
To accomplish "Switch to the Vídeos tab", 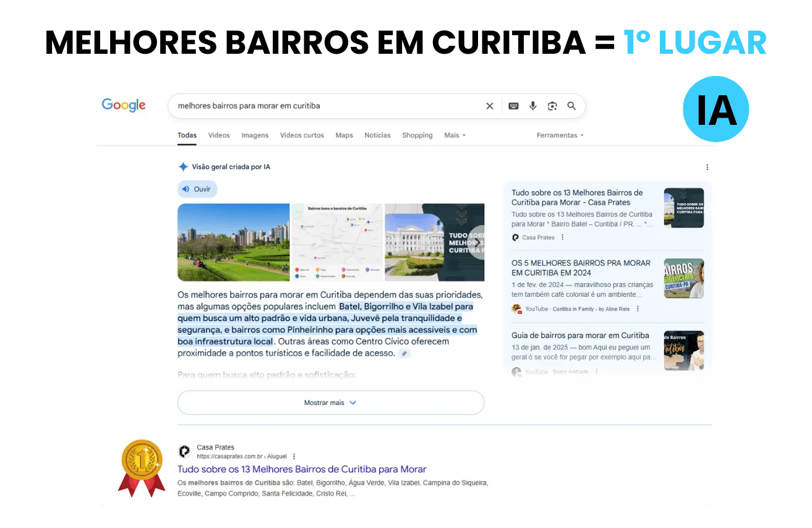I will click(x=219, y=135).
